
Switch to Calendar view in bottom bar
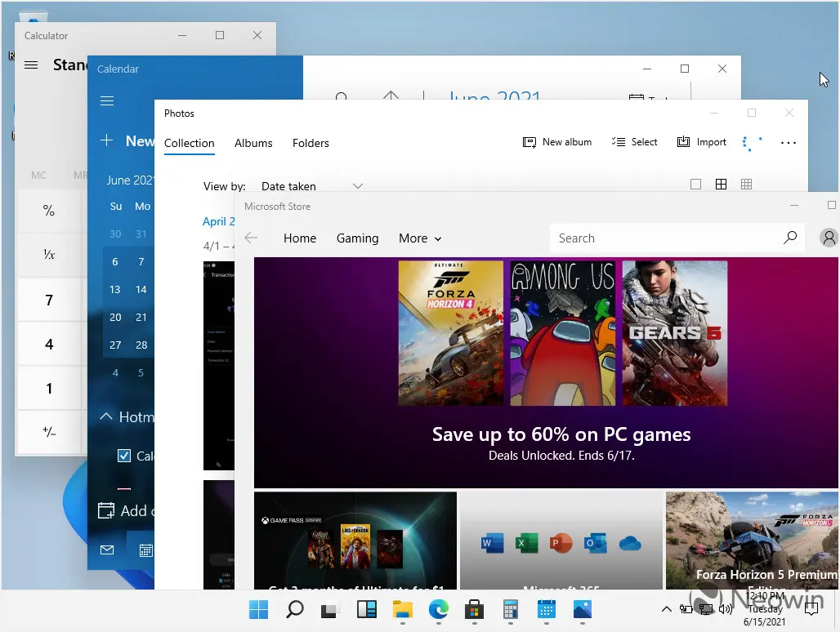click(x=145, y=550)
